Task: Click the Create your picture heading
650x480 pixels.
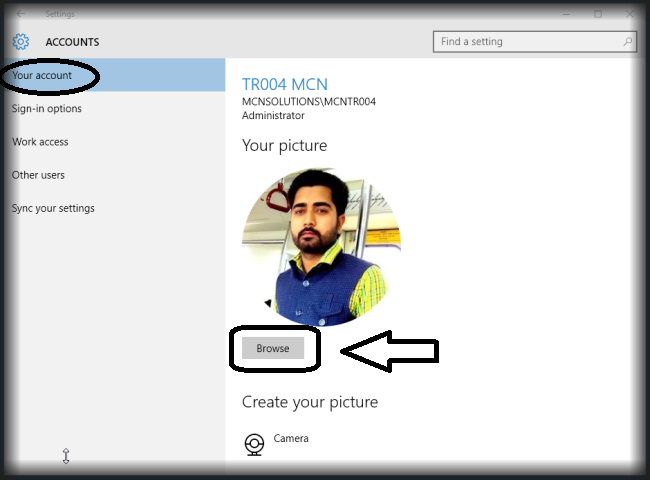Action: pos(310,402)
